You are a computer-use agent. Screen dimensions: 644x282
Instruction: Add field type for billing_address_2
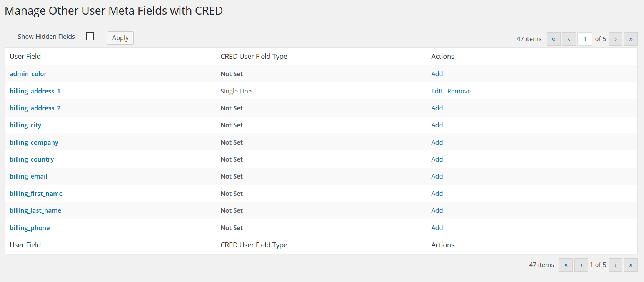(437, 108)
